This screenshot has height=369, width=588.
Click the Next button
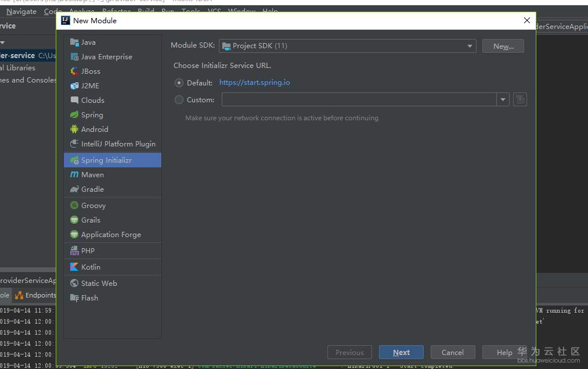click(401, 353)
